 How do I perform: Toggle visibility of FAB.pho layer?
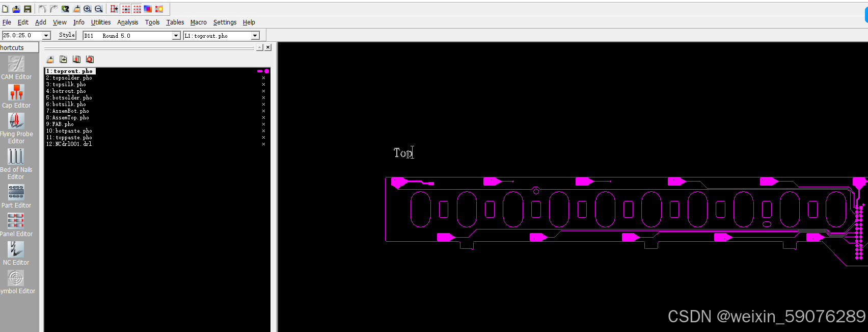click(x=263, y=124)
